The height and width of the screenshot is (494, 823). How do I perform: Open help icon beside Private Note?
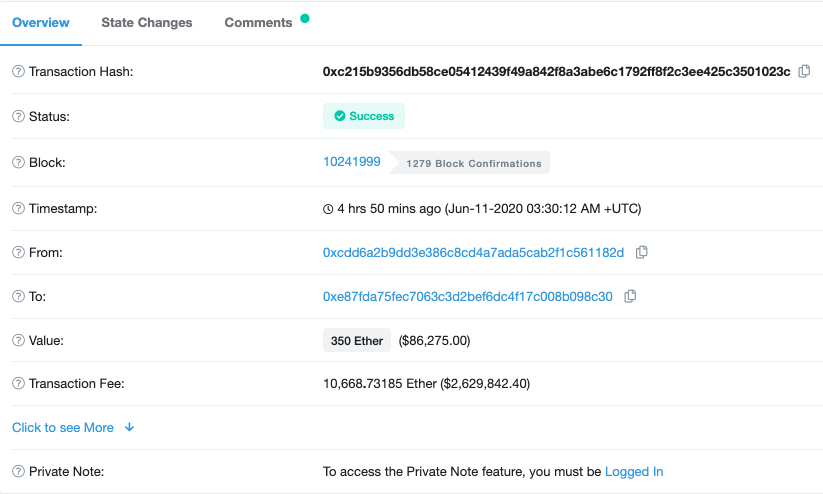(x=18, y=471)
